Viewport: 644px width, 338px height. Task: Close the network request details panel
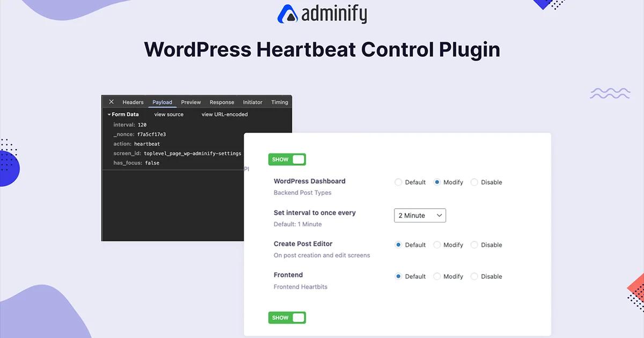click(x=111, y=102)
